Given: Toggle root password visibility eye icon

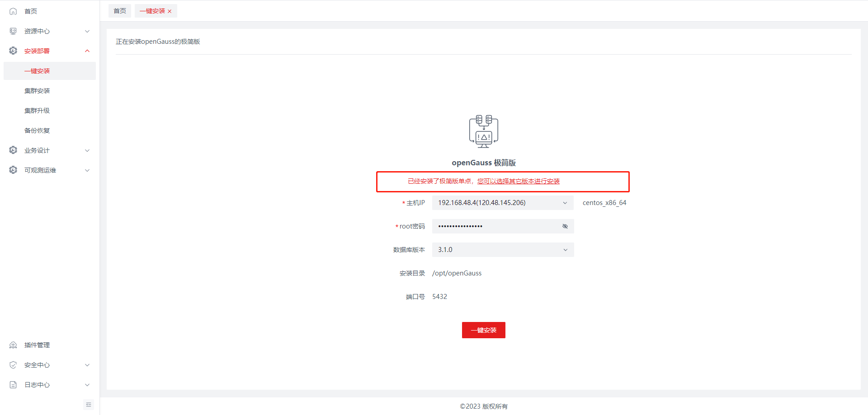Looking at the screenshot, I should pos(565,226).
